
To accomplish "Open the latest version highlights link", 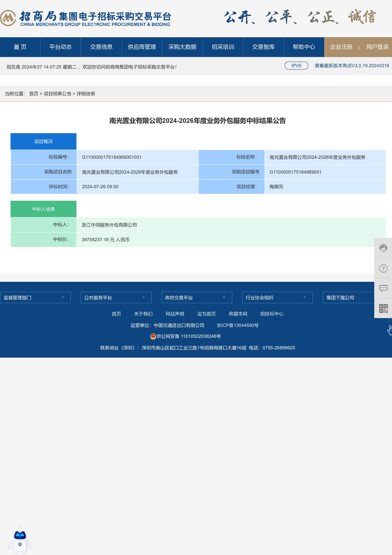I will coord(352,66).
